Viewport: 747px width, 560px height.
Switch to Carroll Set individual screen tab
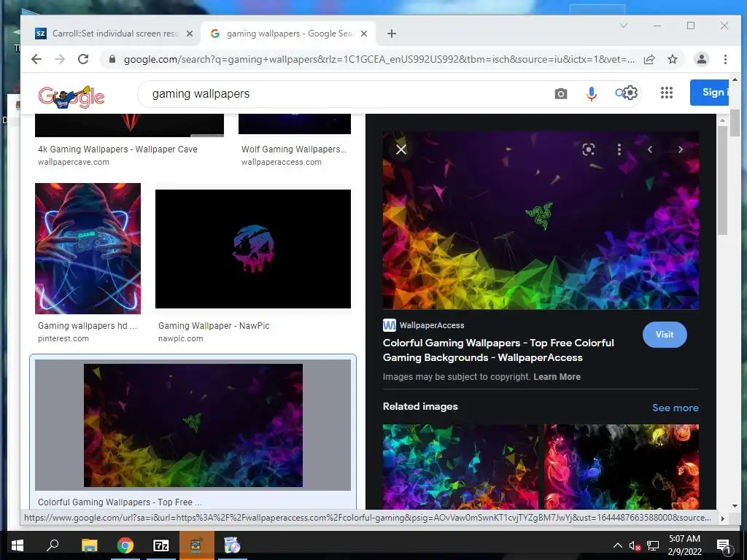[115, 34]
